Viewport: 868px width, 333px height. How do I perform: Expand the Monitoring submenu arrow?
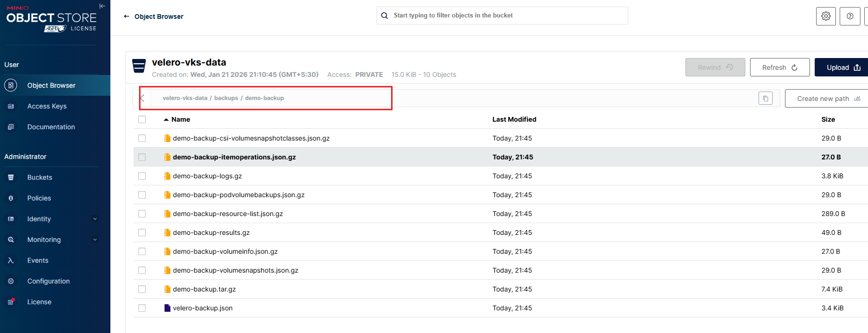pos(95,240)
